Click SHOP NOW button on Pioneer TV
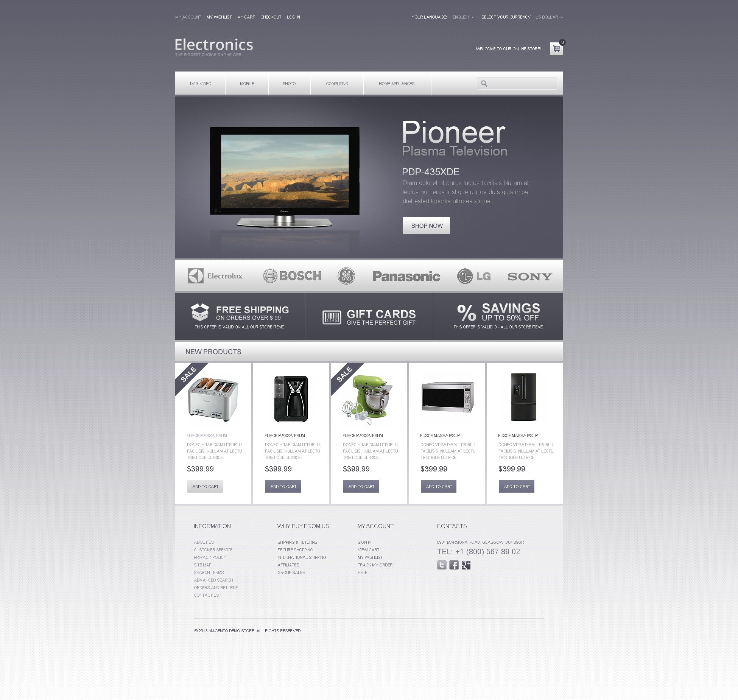Screen dimensions: 738x700 click(427, 226)
